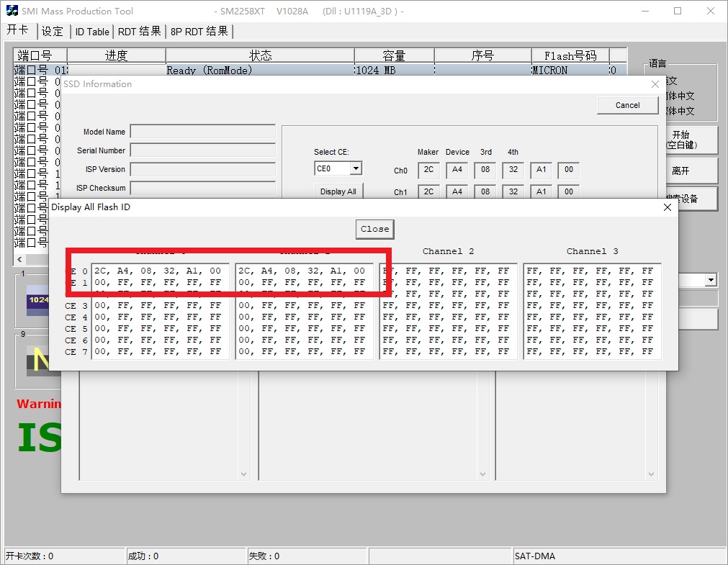Click the ISP Version field
Screen dimensions: 728x565
point(202,169)
